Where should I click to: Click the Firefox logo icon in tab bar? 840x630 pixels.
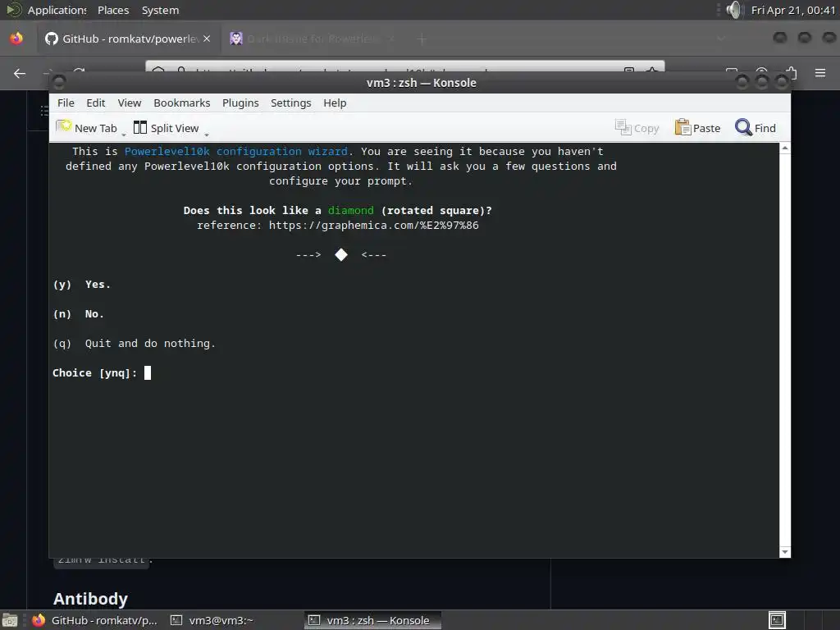pos(16,39)
